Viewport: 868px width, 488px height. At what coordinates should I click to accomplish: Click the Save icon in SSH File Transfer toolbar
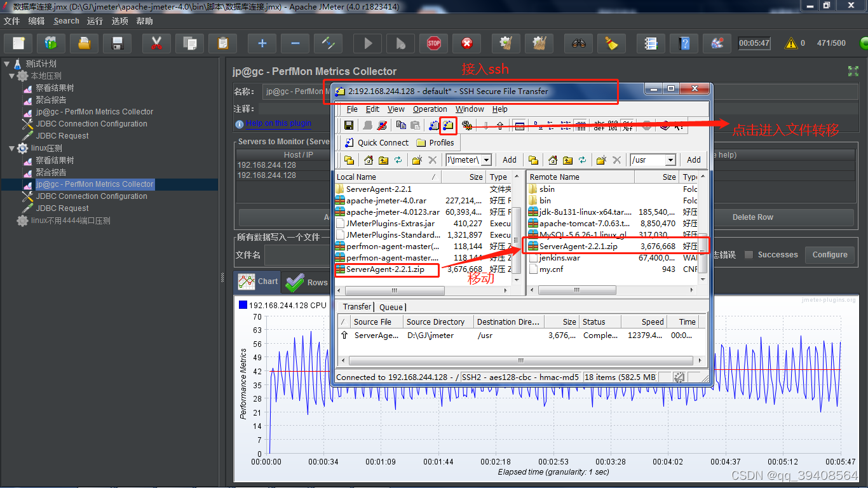point(349,125)
